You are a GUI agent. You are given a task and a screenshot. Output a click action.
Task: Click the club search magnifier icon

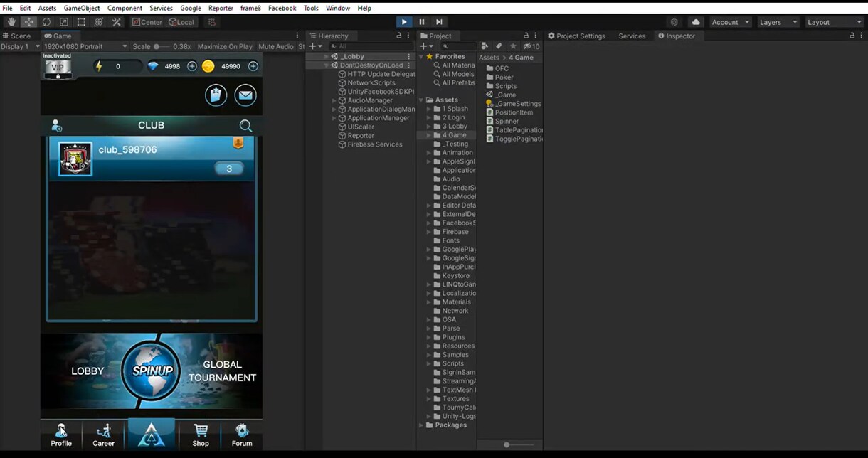(245, 126)
